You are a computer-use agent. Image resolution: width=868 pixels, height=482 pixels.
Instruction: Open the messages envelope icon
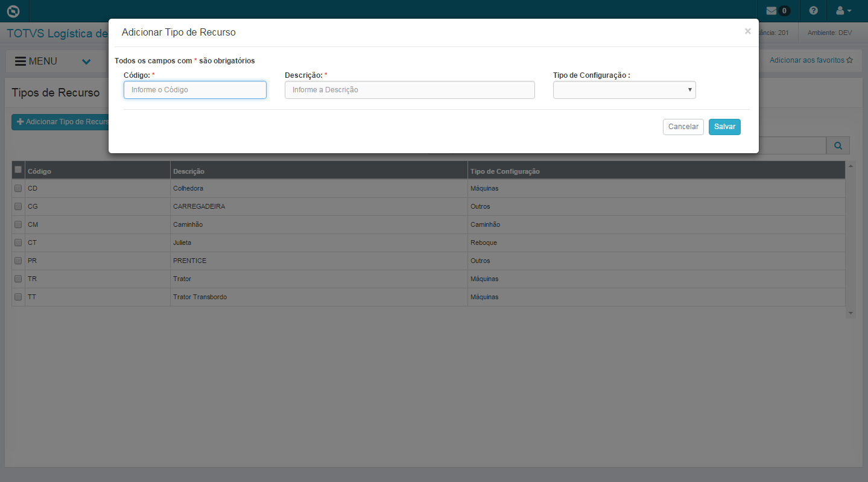click(x=771, y=11)
